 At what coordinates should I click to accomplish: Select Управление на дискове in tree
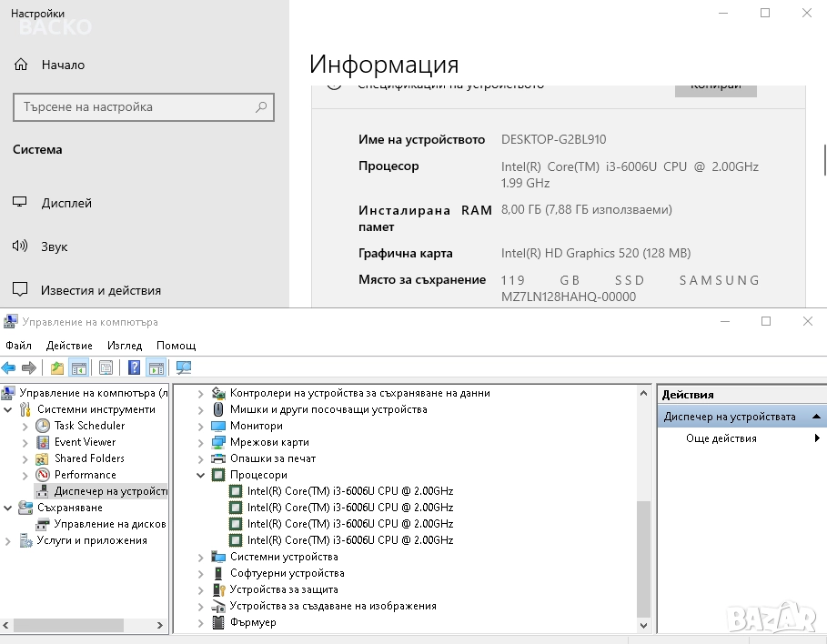109,524
